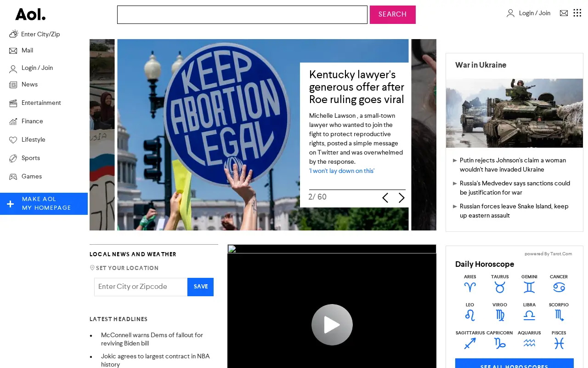The image size is (588, 368).
Task: Click the AOL logo
Action: tap(30, 15)
